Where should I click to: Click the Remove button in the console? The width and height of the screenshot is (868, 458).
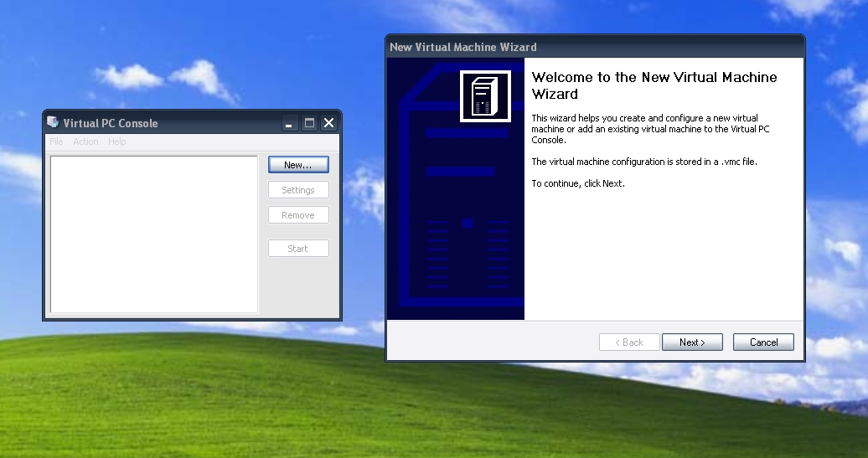coord(298,215)
